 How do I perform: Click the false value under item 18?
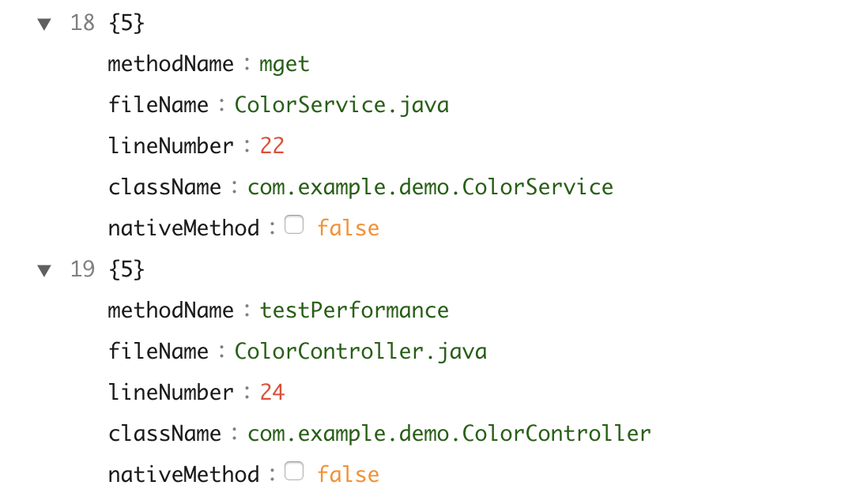[x=348, y=228]
